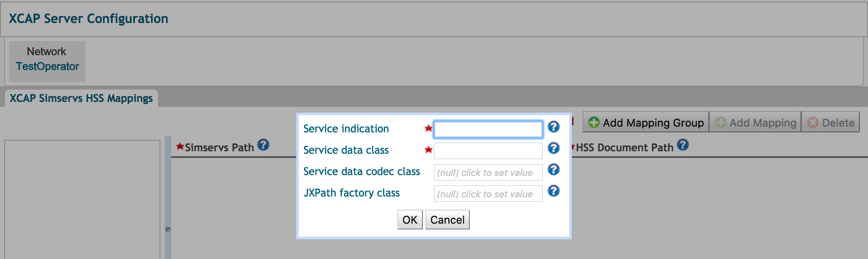
Task: Click the Service data class input
Action: [488, 151]
